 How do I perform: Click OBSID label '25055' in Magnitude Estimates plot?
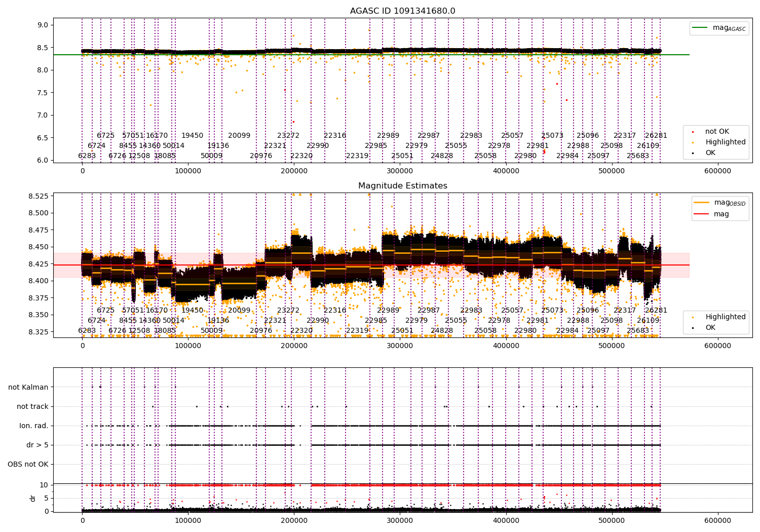point(456,321)
